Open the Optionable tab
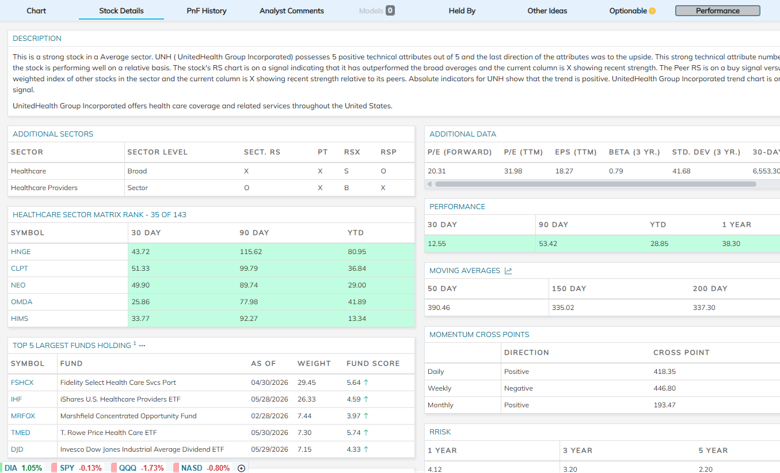 point(628,10)
